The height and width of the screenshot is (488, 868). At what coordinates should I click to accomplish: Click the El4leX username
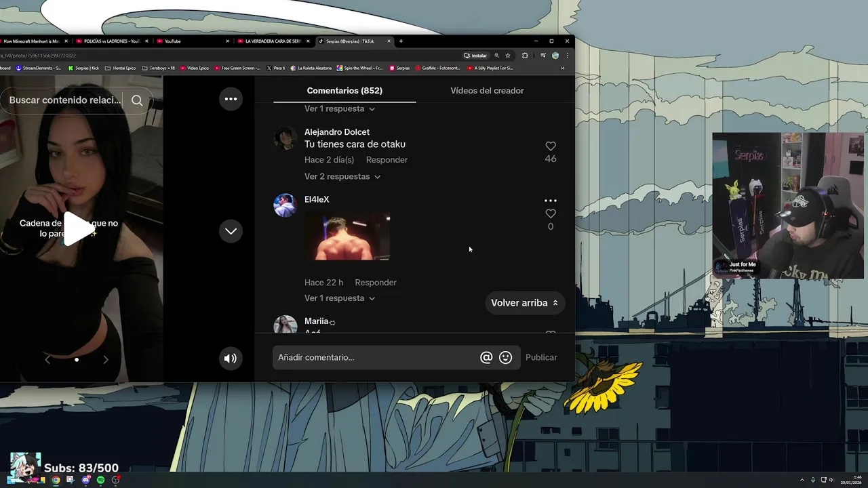pos(317,199)
